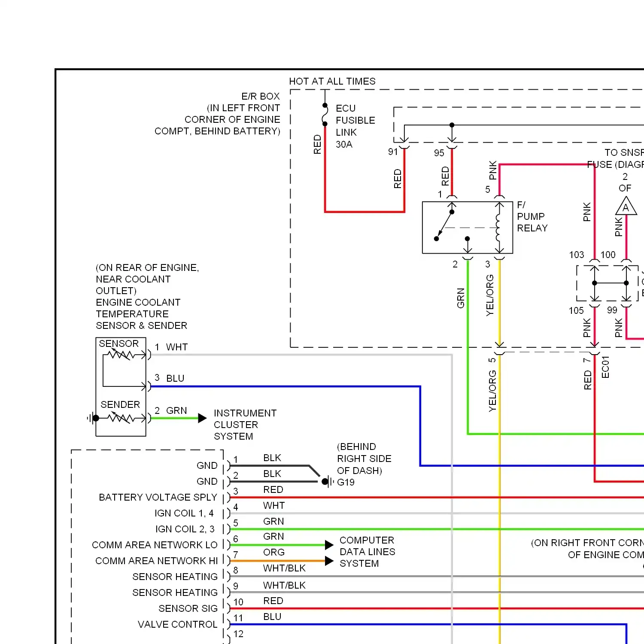644x644 pixels.
Task: Click the 'VALVE CONTROL' pin label
Action: (178, 624)
